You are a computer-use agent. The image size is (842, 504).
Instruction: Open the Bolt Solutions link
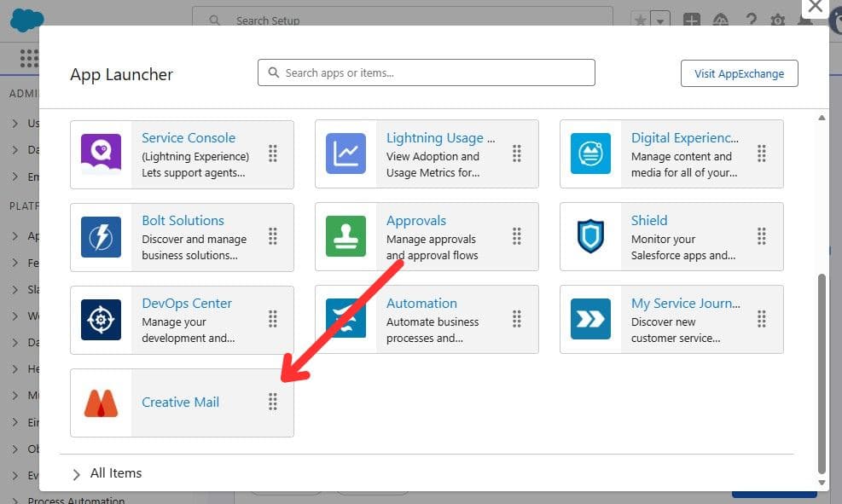(x=183, y=221)
